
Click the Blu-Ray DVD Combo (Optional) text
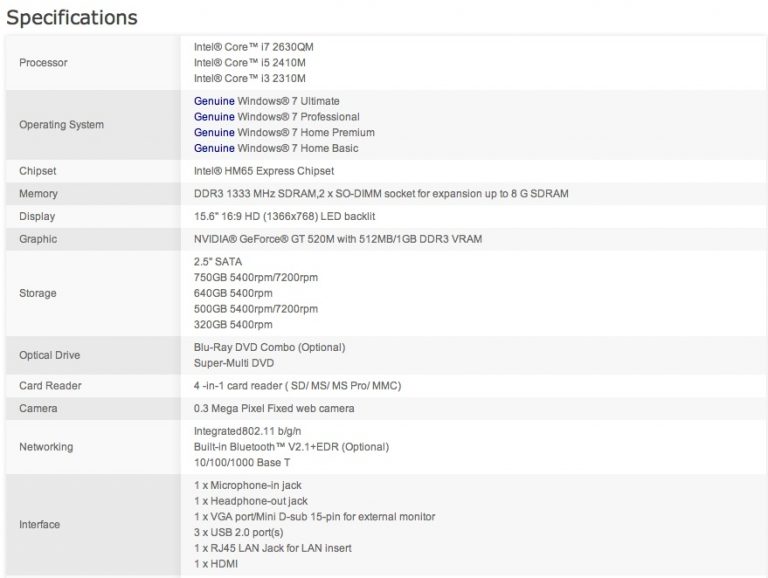pyautogui.click(x=269, y=347)
